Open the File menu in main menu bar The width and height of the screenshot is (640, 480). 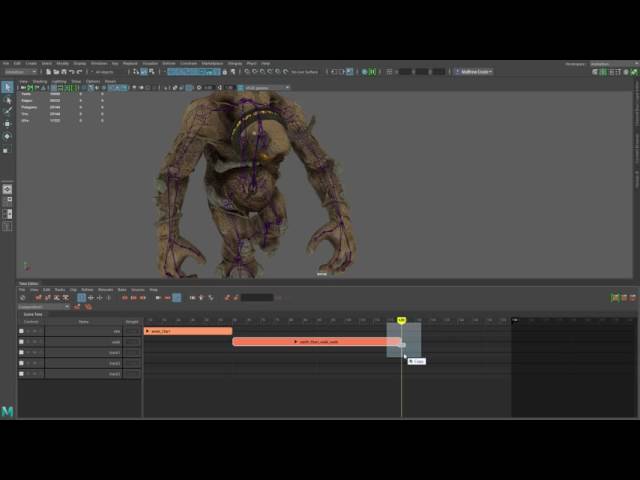click(x=6, y=64)
